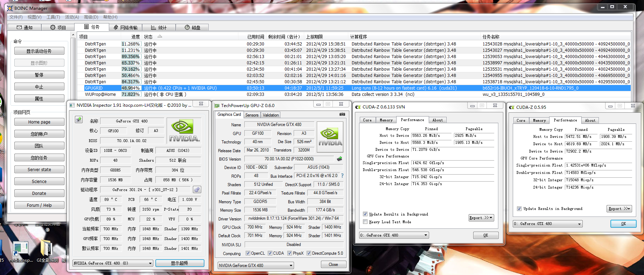Click the chart icon on the 统计 tab
This screenshot has width=644, height=275.
click(x=154, y=27)
